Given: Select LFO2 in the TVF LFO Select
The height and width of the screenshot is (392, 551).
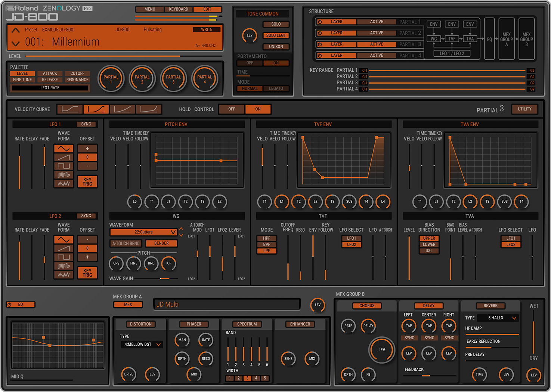Looking at the screenshot, I should pyautogui.click(x=351, y=244).
